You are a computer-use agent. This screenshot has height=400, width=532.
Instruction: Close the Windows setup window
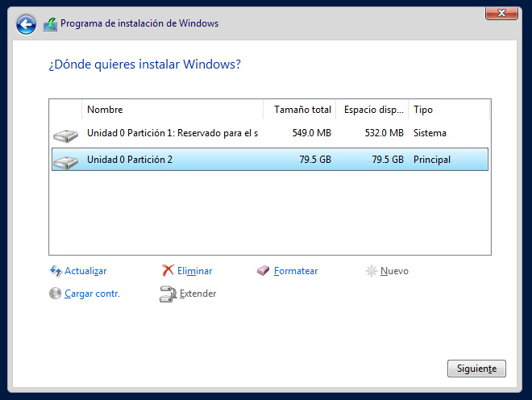501,13
